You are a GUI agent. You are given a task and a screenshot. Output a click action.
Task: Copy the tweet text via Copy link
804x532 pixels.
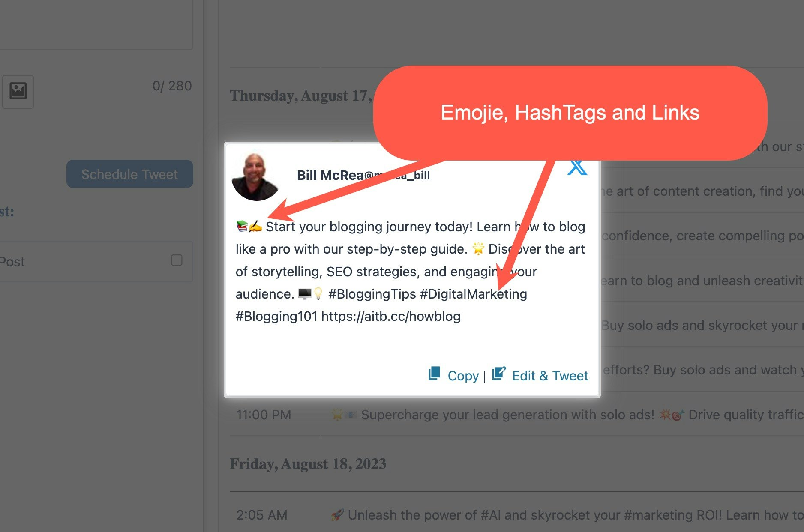463,376
